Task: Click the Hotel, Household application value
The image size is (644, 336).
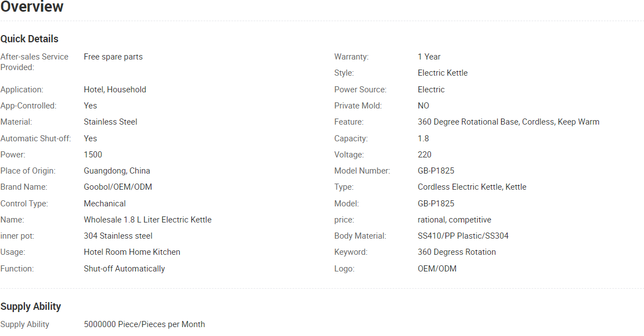Action: [115, 90]
